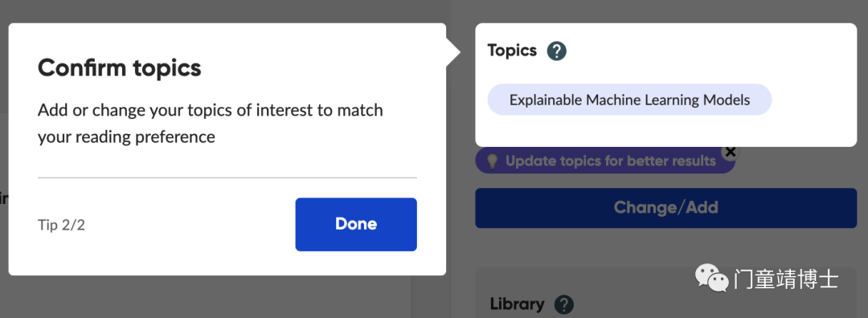Image resolution: width=868 pixels, height=318 pixels.
Task: Click the Done button in the tip
Action: click(x=356, y=224)
